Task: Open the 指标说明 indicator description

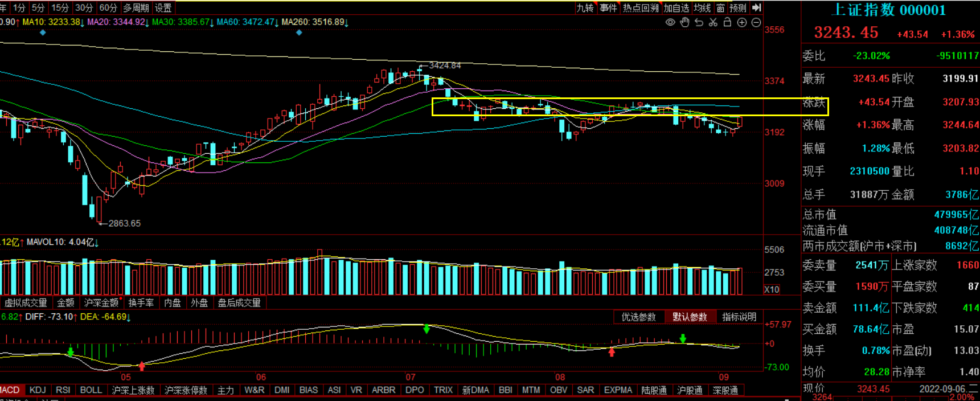Action: point(739,317)
